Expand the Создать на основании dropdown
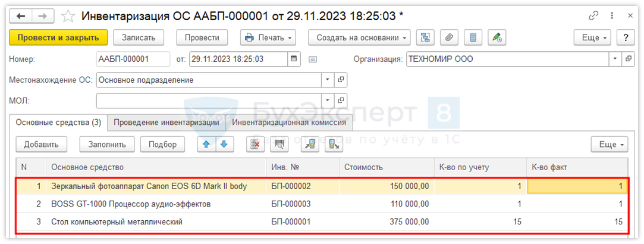 coord(359,37)
